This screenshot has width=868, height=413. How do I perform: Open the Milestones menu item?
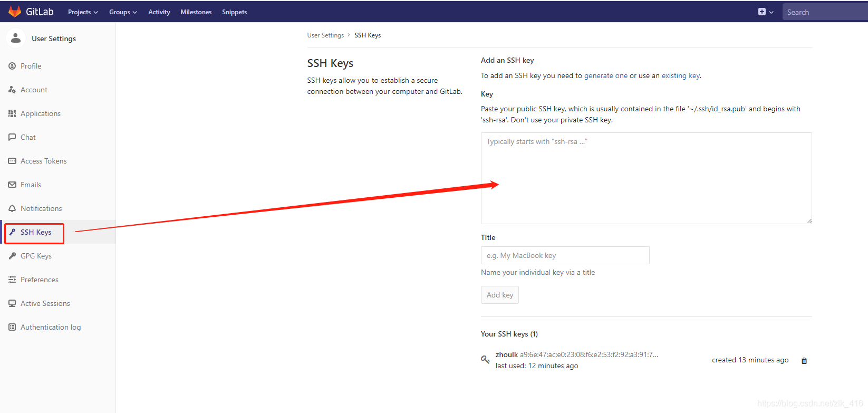pyautogui.click(x=196, y=12)
